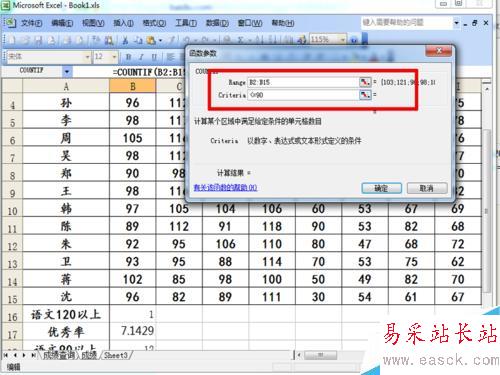Screen dimensions: 500x375
Task: Open the 视图 (View) menu
Action: tap(93, 23)
